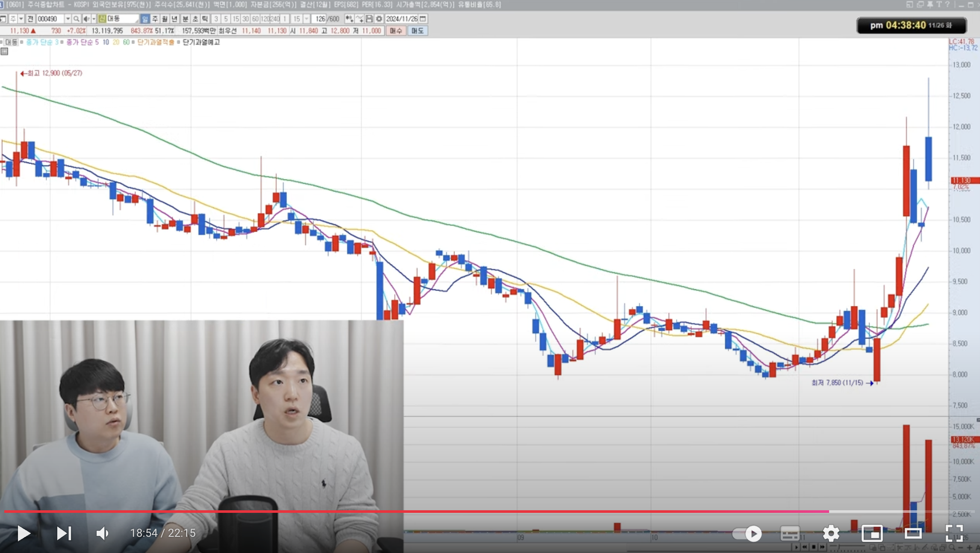The height and width of the screenshot is (553, 980).
Task: Expand the sound icon dropdown arrow
Action: (94, 19)
